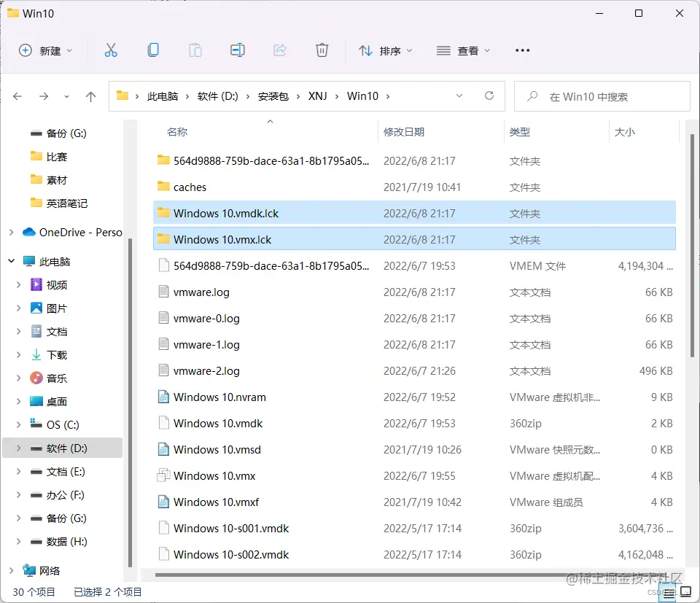The width and height of the screenshot is (700, 603).
Task: Click the folder icon of caches
Action: (x=163, y=187)
